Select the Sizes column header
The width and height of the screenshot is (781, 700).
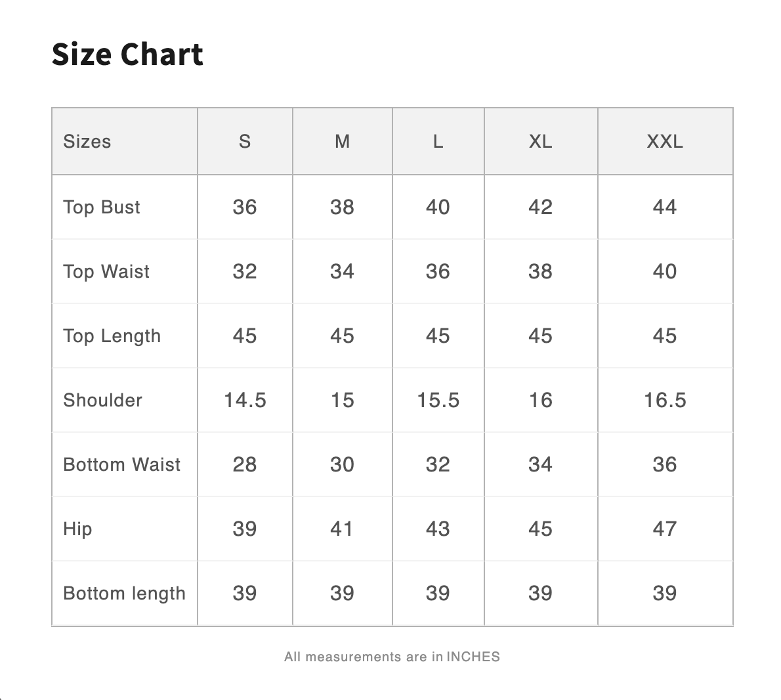point(87,142)
